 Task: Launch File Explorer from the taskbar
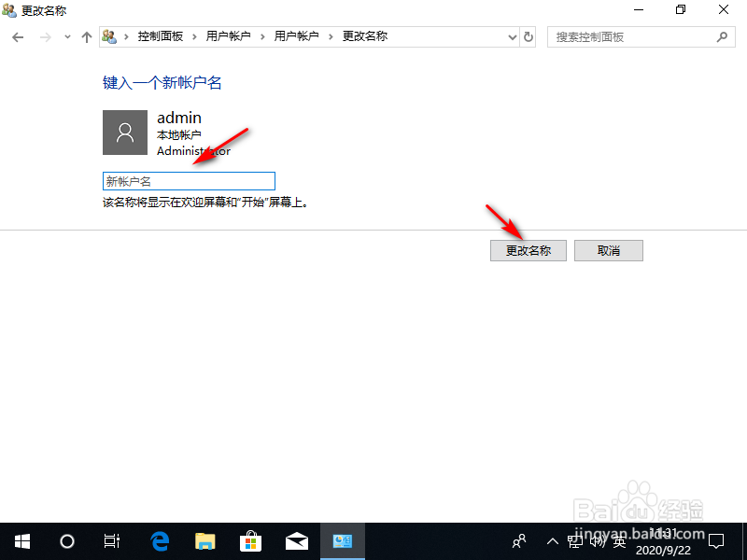pos(204,541)
